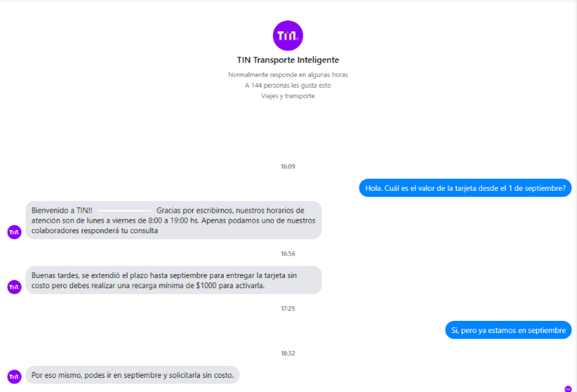The height and width of the screenshot is (392, 577).
Task: Click 'A 144 personas les gusta esto'
Action: (288, 85)
